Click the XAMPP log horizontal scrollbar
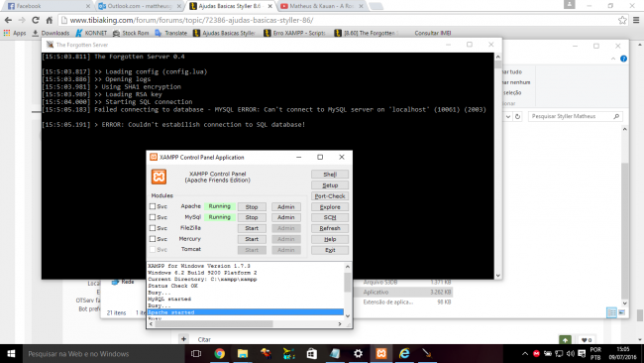 (245, 324)
